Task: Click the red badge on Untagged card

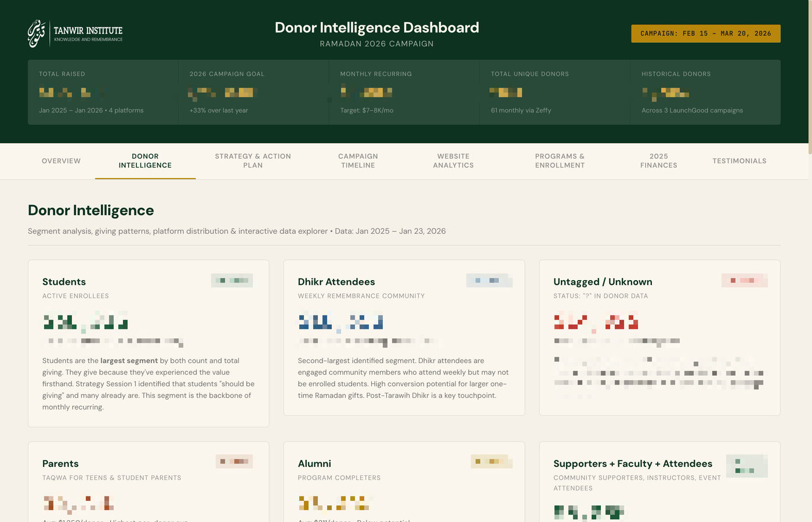Action: (x=745, y=280)
